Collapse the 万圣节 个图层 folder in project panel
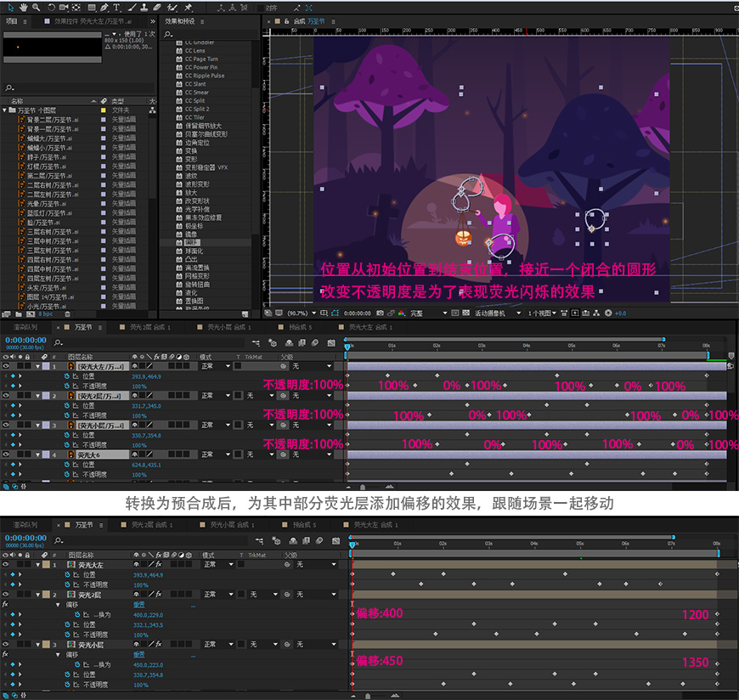739x700 pixels. tap(5, 110)
